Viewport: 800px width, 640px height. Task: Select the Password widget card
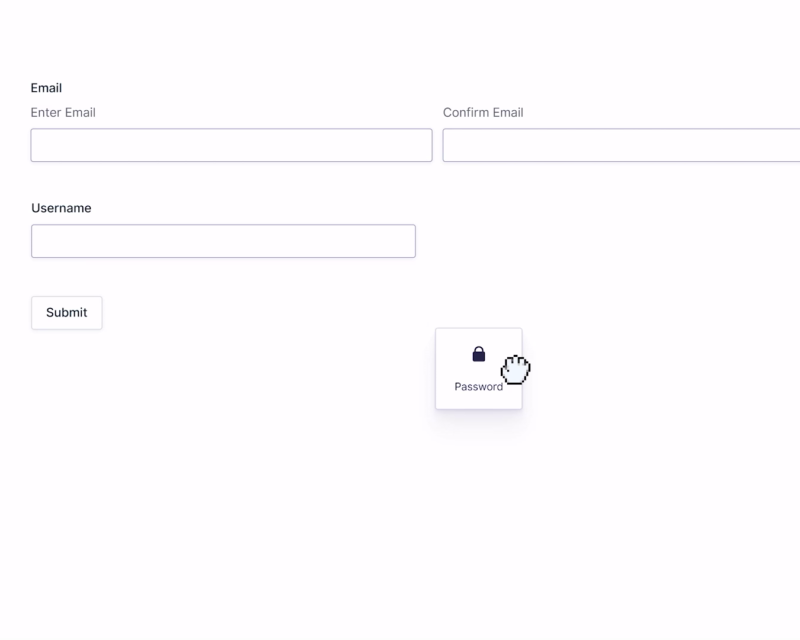coord(478,369)
